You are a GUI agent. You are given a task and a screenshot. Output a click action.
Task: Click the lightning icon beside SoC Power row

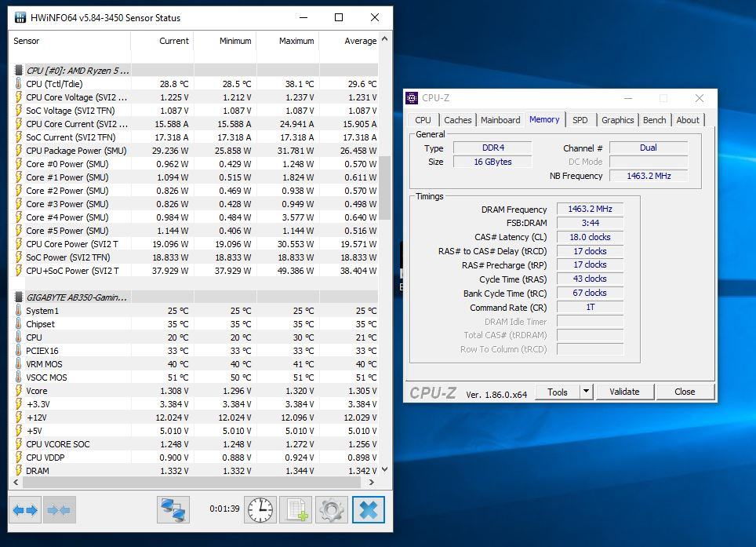(x=19, y=257)
